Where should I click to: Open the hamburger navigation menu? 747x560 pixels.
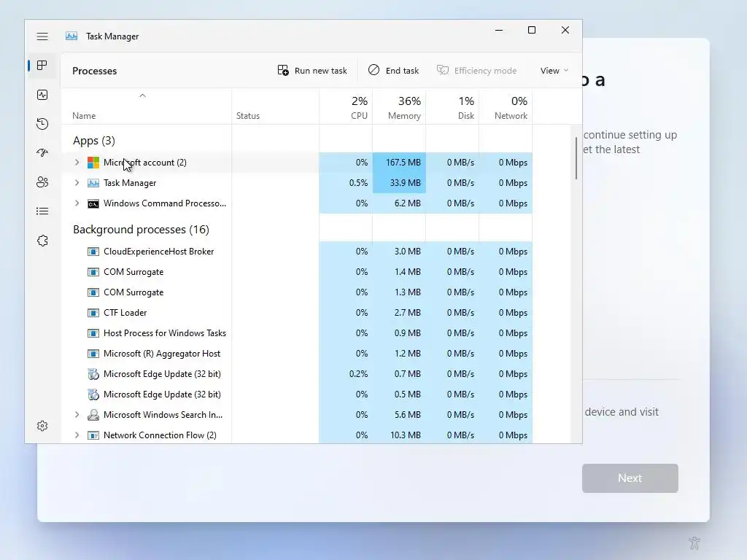point(42,36)
